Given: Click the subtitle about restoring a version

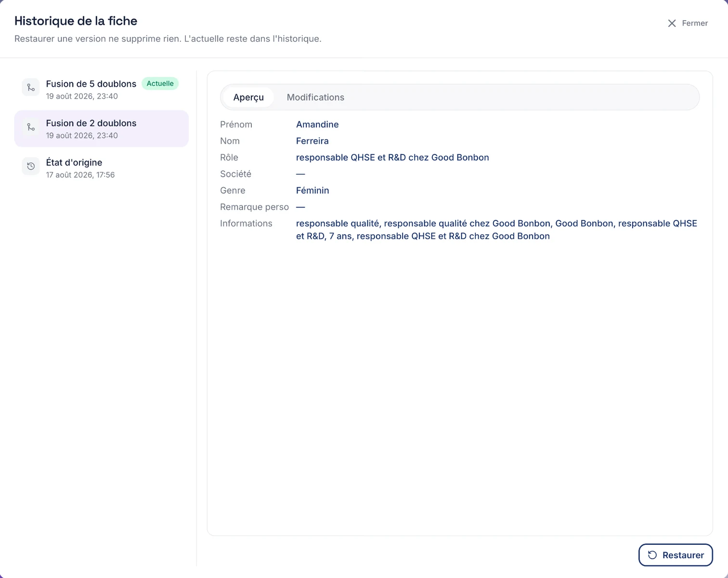Looking at the screenshot, I should pos(168,39).
